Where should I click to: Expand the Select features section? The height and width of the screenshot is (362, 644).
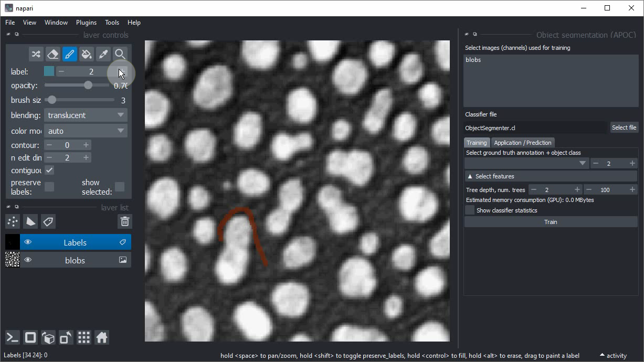[x=550, y=176]
